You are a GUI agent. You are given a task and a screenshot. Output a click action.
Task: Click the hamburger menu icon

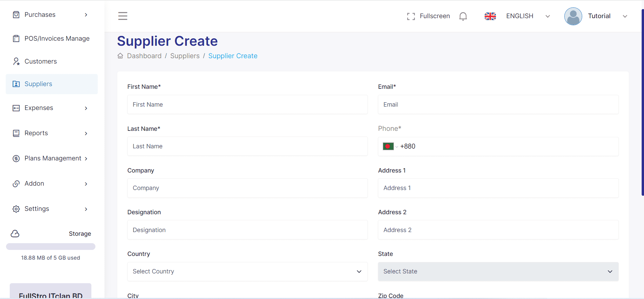coord(123,16)
